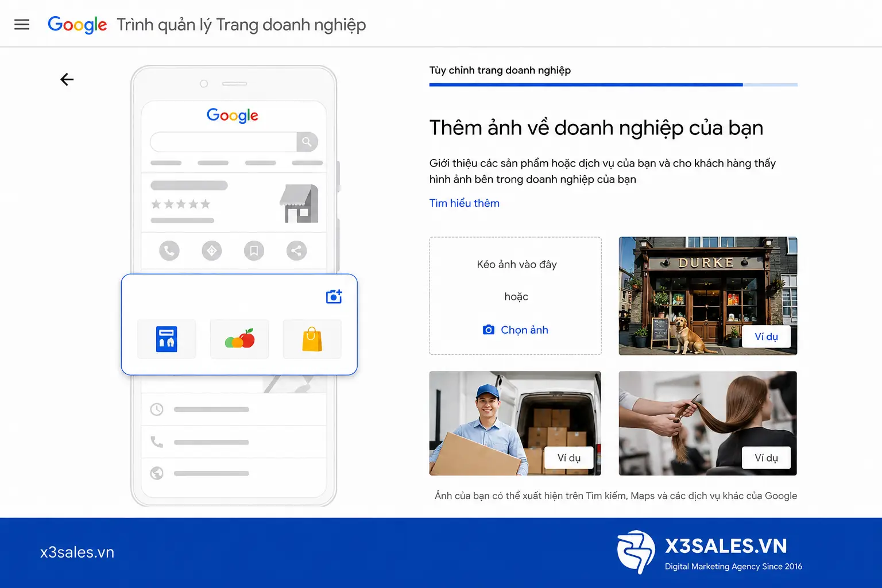Click the Google logo in the header
Viewport: 882px width, 588px height.
point(77,25)
